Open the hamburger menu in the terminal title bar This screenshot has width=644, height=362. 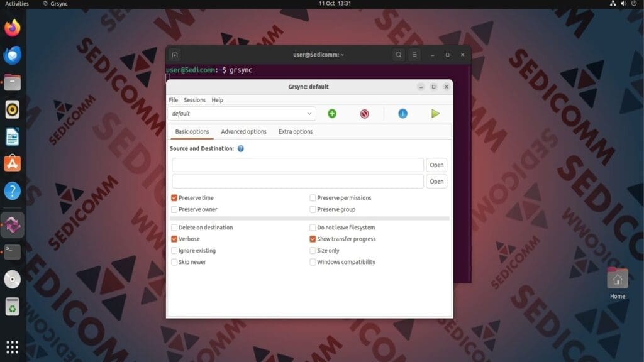(414, 55)
